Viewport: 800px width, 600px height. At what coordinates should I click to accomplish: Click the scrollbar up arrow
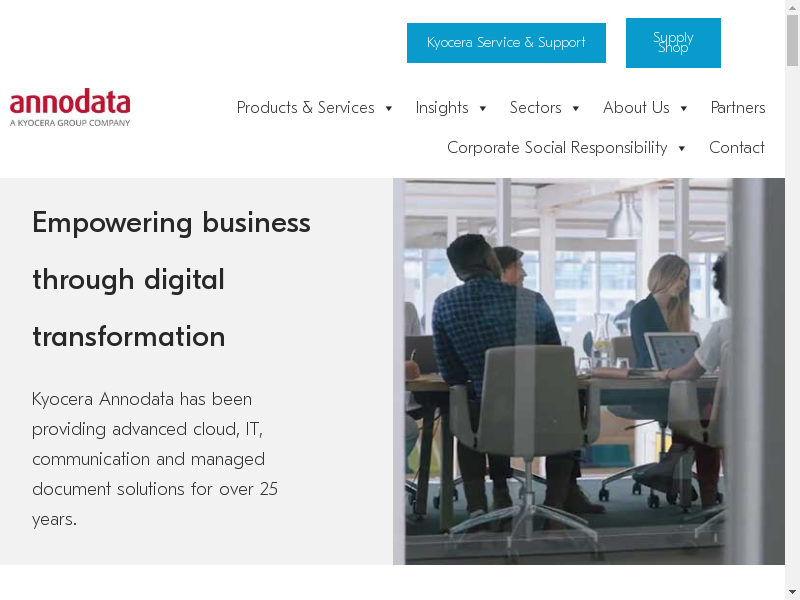point(793,7)
